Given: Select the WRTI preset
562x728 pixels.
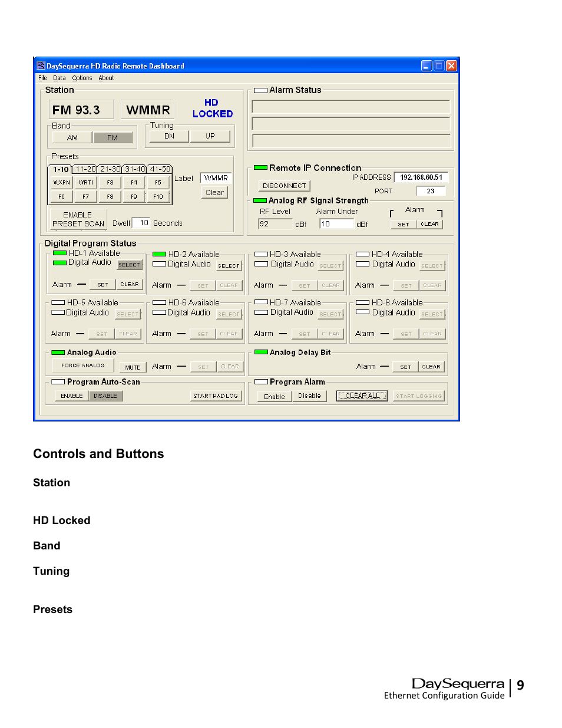Looking at the screenshot, I should coord(86,183).
